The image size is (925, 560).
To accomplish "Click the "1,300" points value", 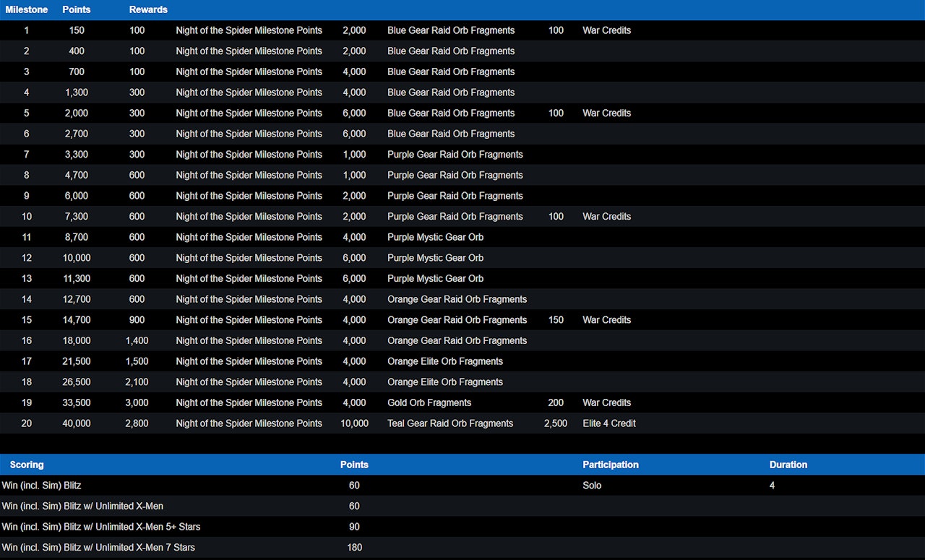I will pos(77,92).
